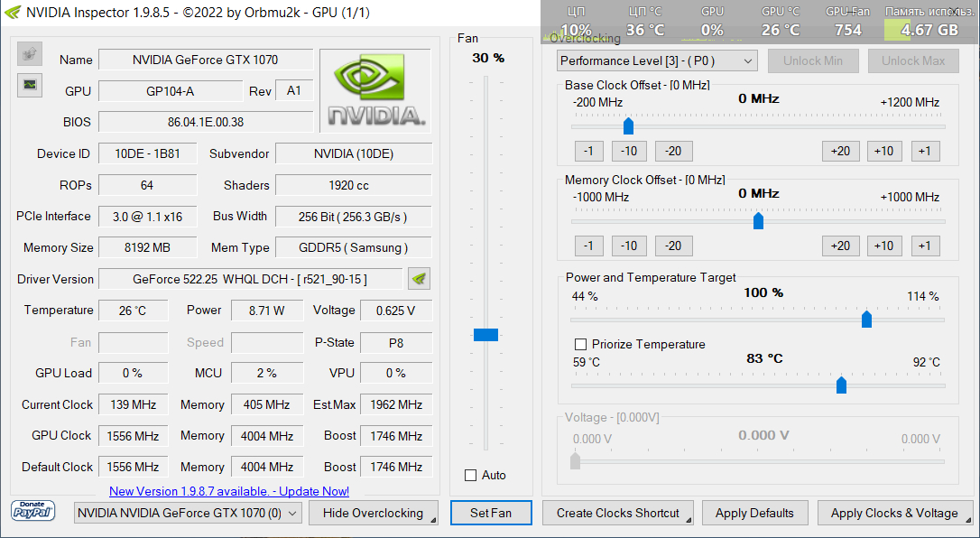
Task: Click -20 under Base Clock Offset
Action: (673, 152)
